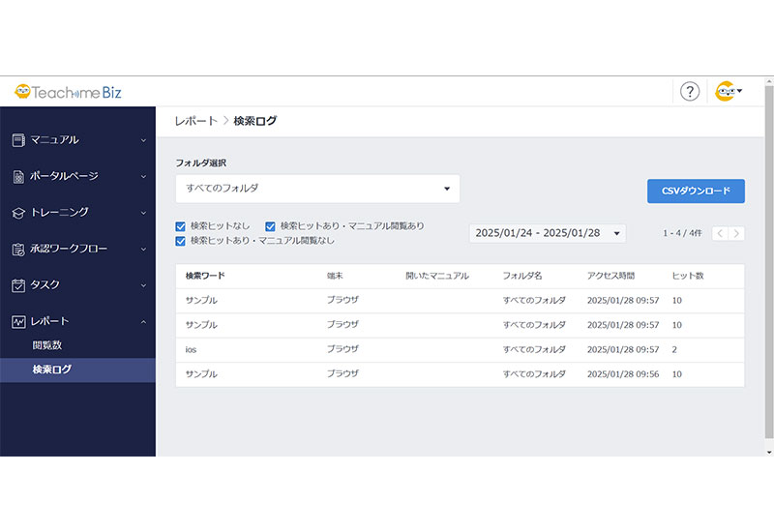
Task: Click the レポート chart icon in sidebar
Action: [x=17, y=321]
